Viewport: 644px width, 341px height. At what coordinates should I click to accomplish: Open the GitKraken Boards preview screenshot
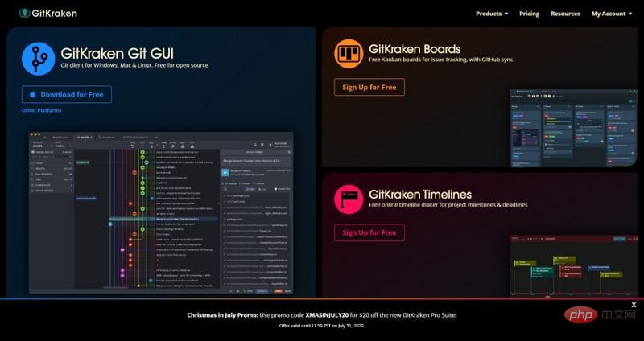pos(573,128)
